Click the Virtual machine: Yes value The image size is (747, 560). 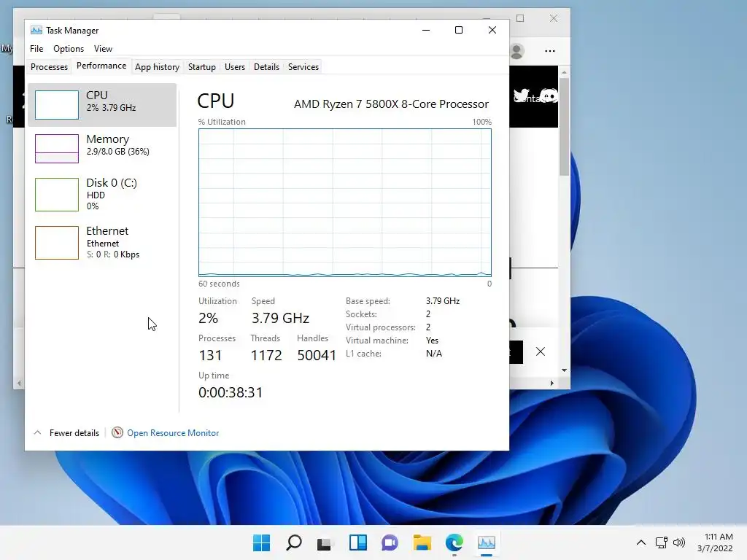(432, 341)
